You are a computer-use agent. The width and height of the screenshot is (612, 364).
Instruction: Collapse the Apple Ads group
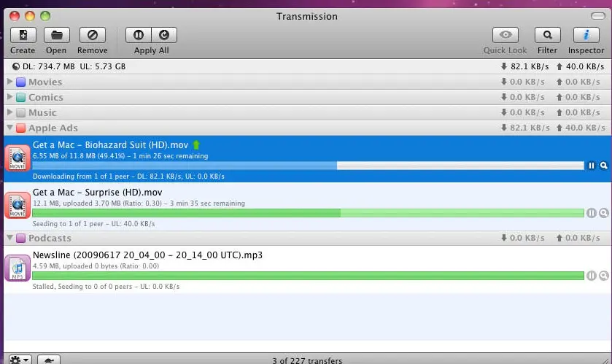9,127
